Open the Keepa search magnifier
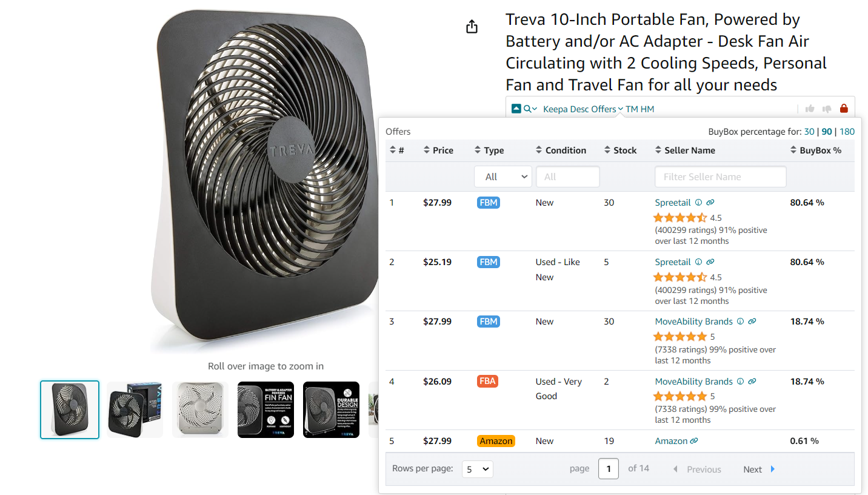 (x=527, y=108)
